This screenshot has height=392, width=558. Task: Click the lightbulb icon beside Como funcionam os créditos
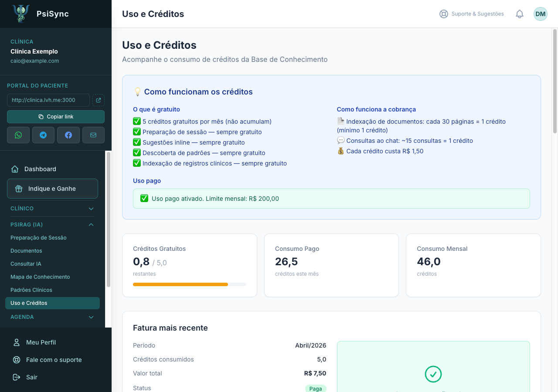(137, 92)
